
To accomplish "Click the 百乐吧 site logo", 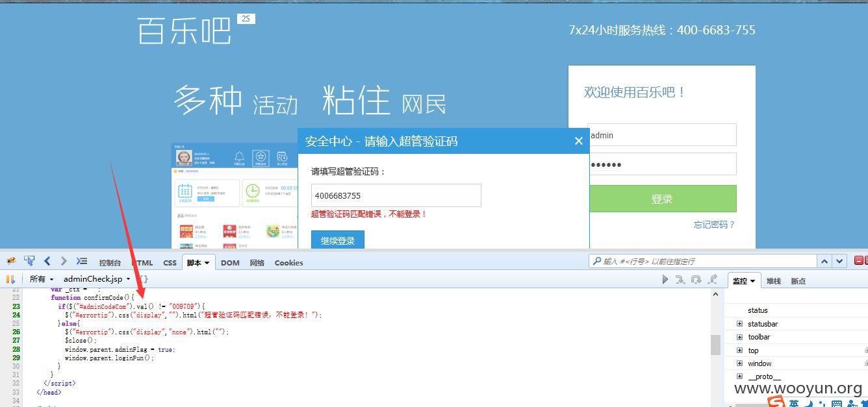I will click(185, 30).
